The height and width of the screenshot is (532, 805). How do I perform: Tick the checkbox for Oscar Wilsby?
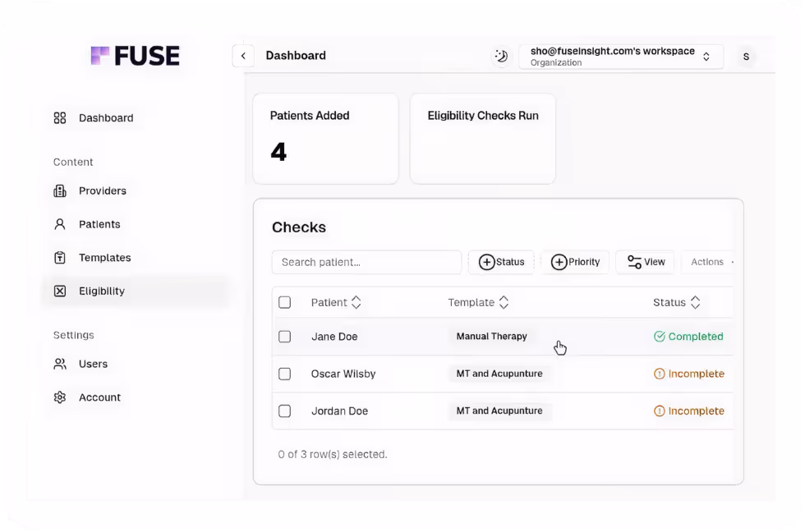[x=285, y=374]
